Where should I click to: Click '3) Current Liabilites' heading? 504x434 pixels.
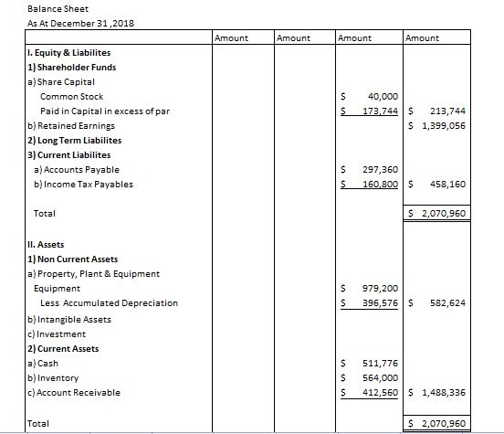(69, 155)
